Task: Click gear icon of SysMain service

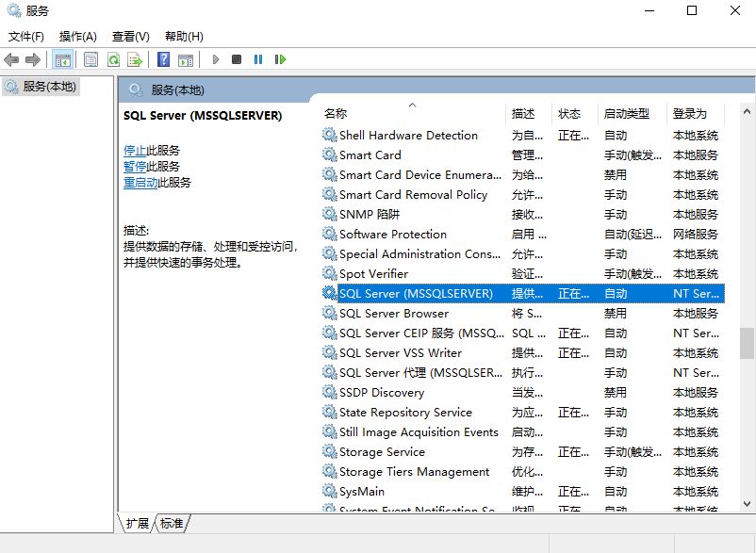Action: point(330,492)
